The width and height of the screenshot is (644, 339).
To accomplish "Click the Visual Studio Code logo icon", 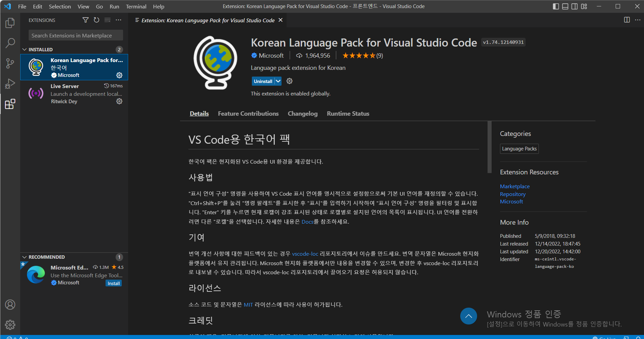I will pos(7,6).
